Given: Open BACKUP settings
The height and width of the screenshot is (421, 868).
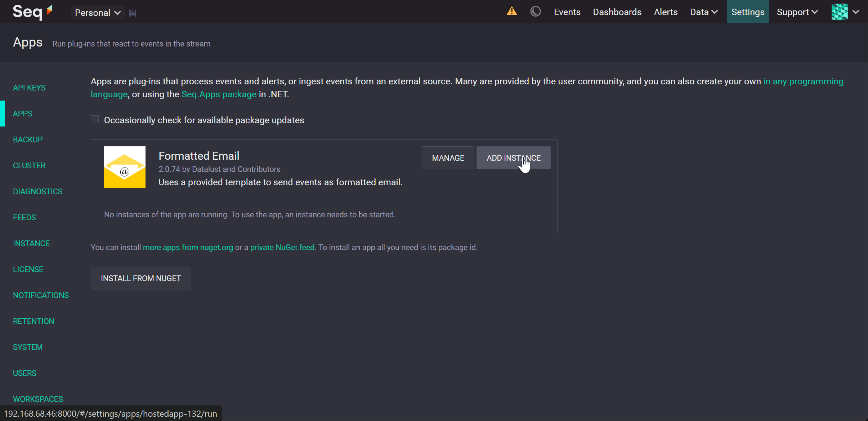Looking at the screenshot, I should [x=28, y=139].
